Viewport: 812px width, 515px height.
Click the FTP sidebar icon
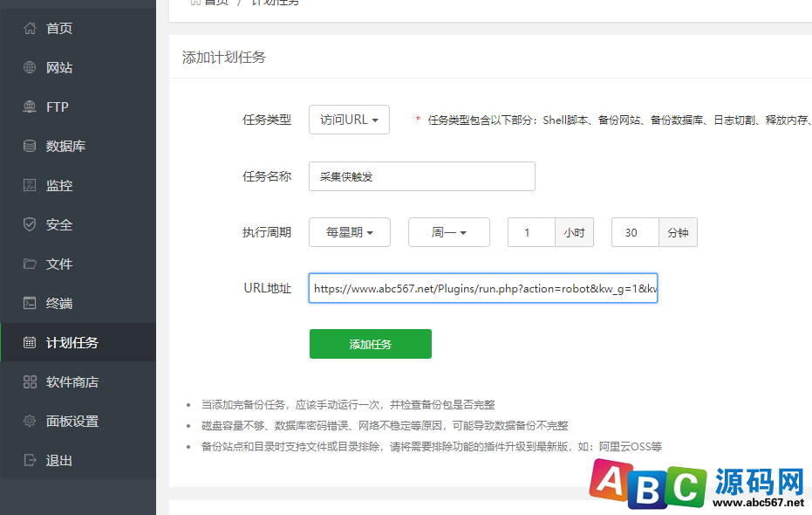pyautogui.click(x=30, y=107)
